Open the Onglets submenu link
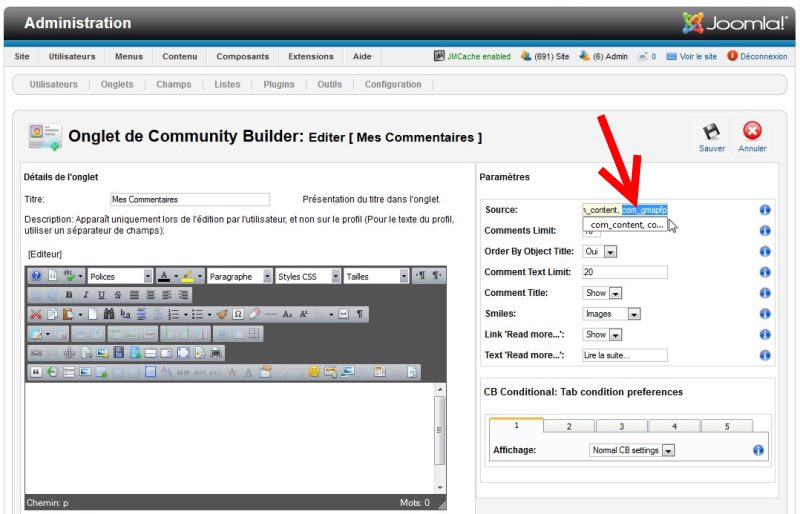800x514 pixels. click(x=117, y=84)
